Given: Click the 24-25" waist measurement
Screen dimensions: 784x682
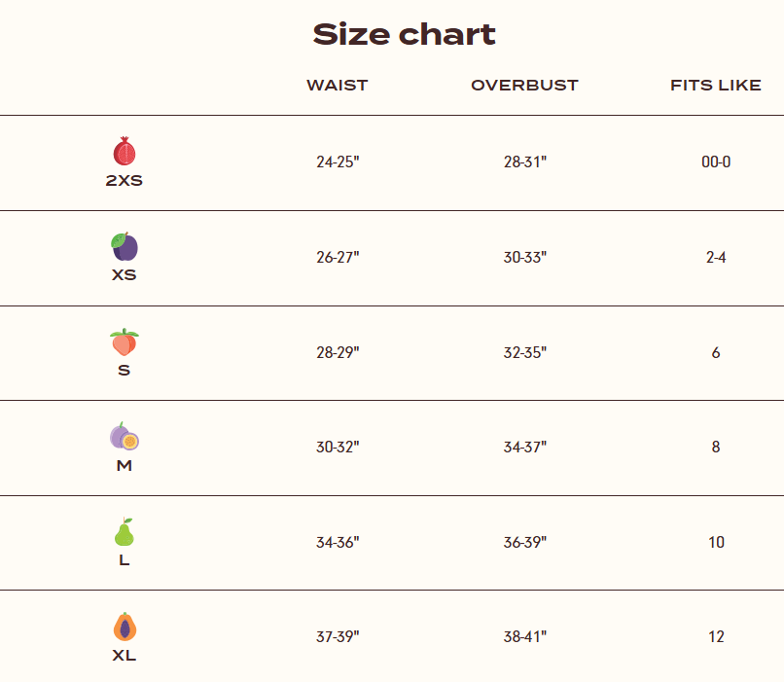Looking at the screenshot, I should (x=338, y=162).
